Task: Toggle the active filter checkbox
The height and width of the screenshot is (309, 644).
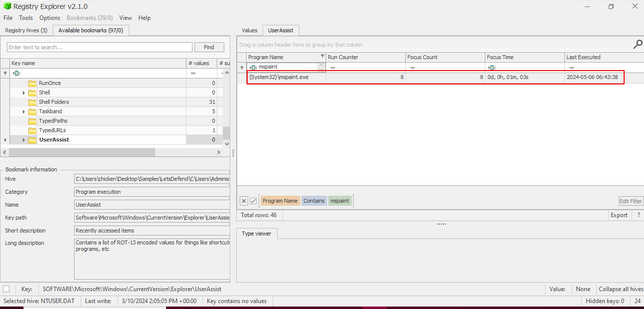Action: (253, 201)
